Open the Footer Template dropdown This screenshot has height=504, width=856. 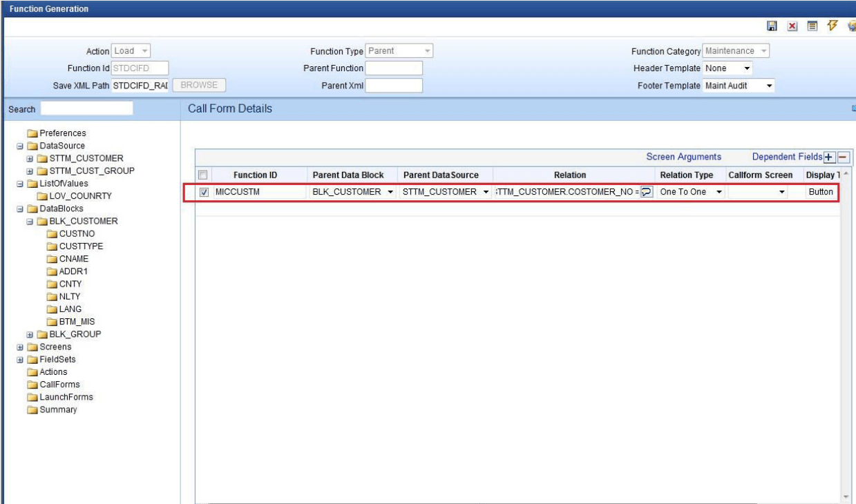click(739, 86)
